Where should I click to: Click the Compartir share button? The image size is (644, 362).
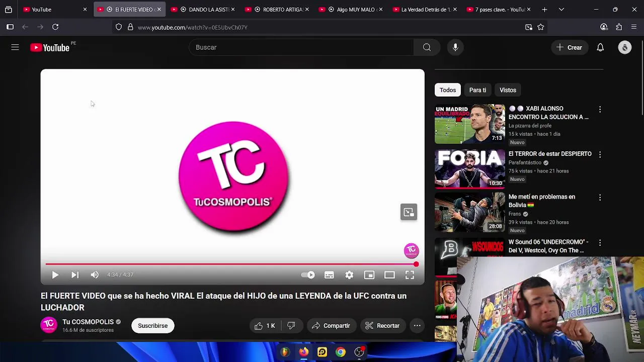331,326
